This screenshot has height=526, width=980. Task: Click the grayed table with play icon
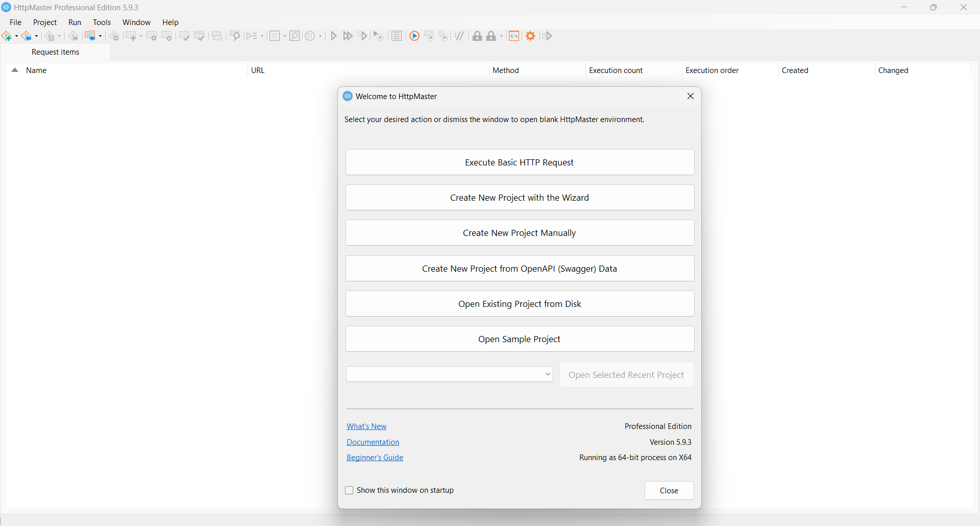tap(429, 36)
